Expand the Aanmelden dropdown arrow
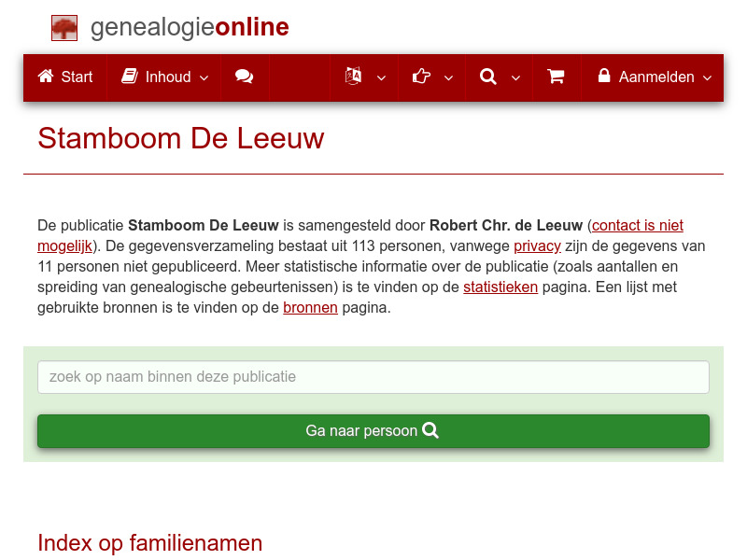 (x=707, y=78)
